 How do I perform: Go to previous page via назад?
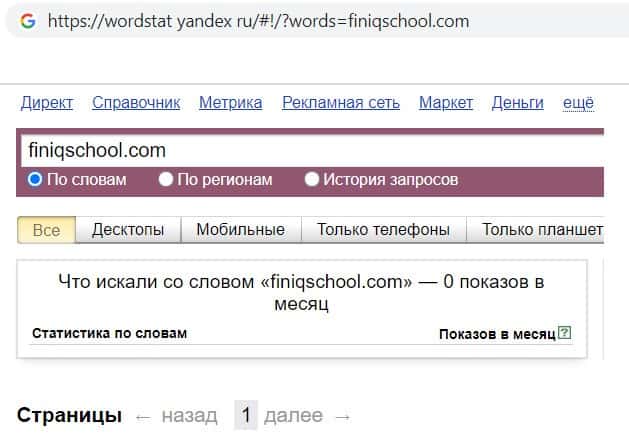tap(190, 416)
